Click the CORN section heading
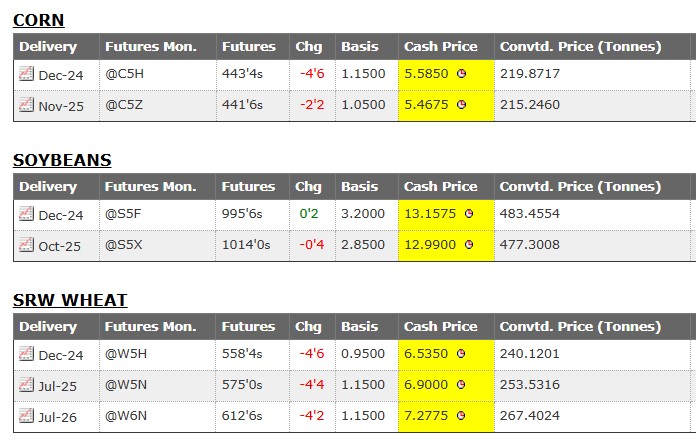 coord(39,20)
